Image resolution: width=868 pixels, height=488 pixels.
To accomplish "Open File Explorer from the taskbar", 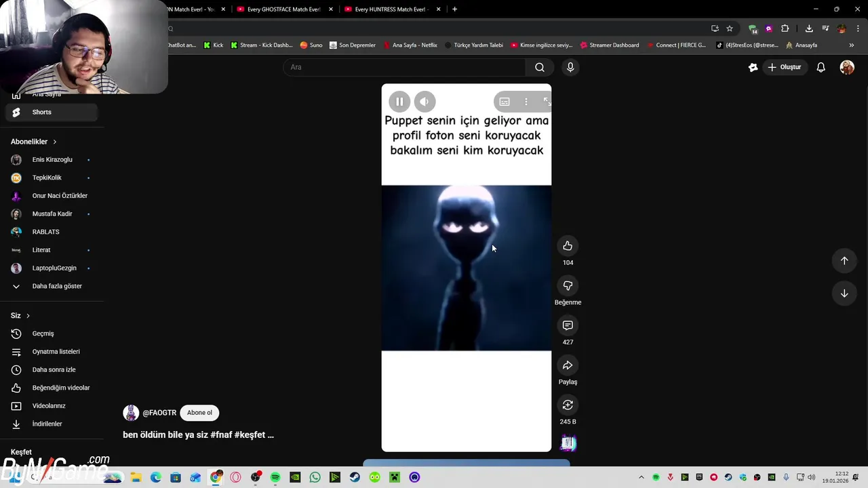I will tap(136, 477).
